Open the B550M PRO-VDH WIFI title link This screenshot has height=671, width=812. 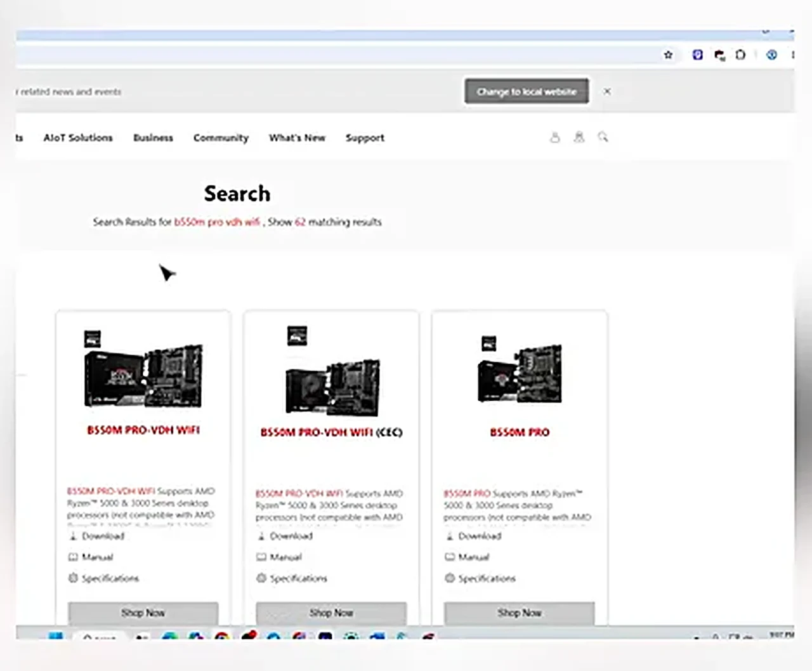(143, 430)
